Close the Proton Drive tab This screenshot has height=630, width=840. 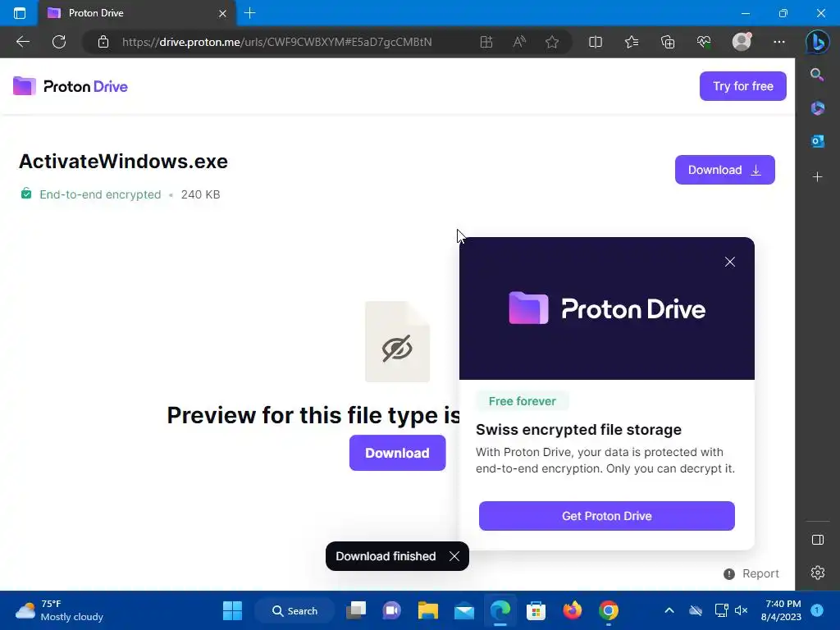[x=222, y=13]
